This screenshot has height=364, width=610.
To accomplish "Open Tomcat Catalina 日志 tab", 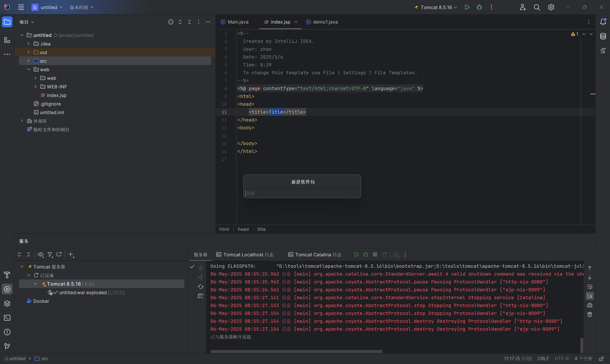I will (x=315, y=255).
